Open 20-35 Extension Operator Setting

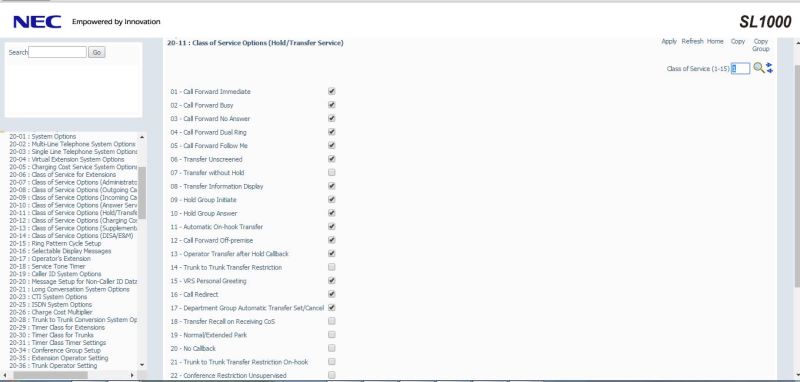[x=59, y=358]
